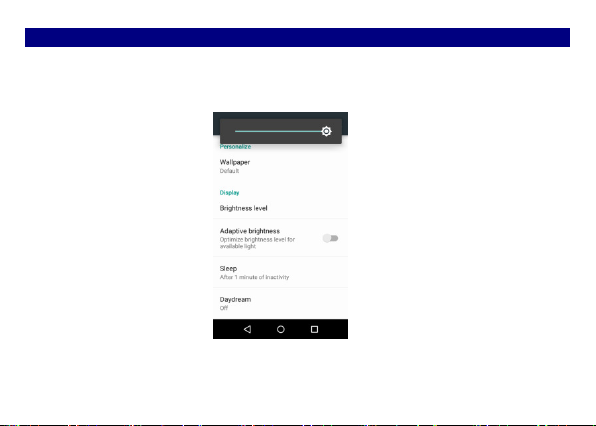Open the Wallpaper setting
The image size is (596, 426).
coord(280,166)
